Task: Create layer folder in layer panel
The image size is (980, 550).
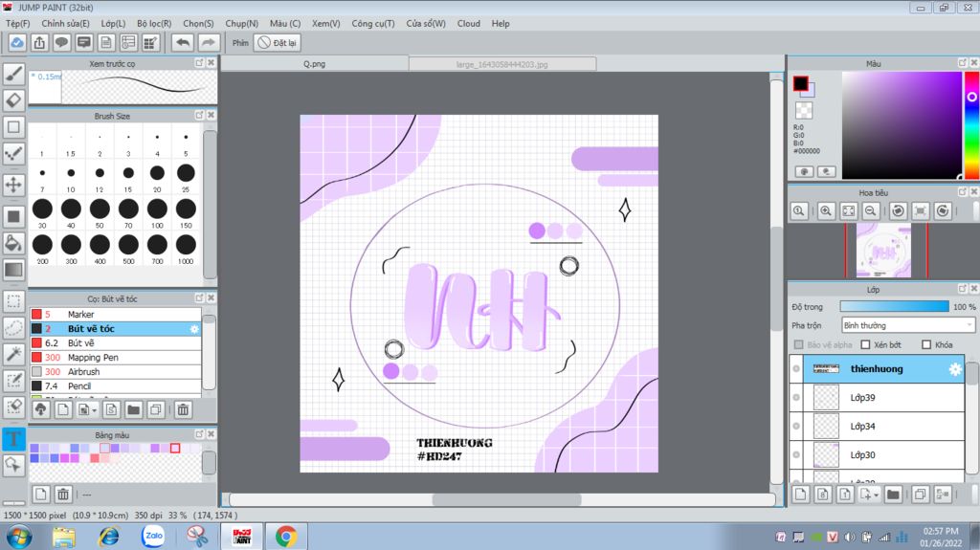Action: tap(893, 495)
